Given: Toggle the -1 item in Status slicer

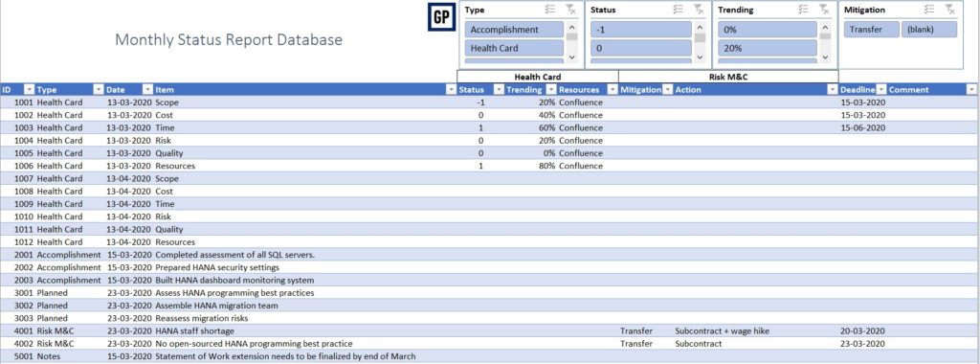Looking at the screenshot, I should coord(641,30).
